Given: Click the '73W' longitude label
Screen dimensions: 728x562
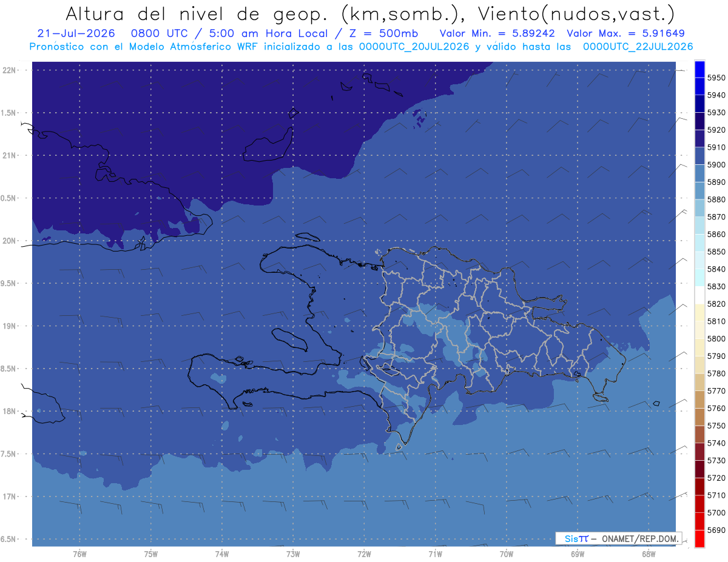Looking at the screenshot, I should click(x=293, y=554).
